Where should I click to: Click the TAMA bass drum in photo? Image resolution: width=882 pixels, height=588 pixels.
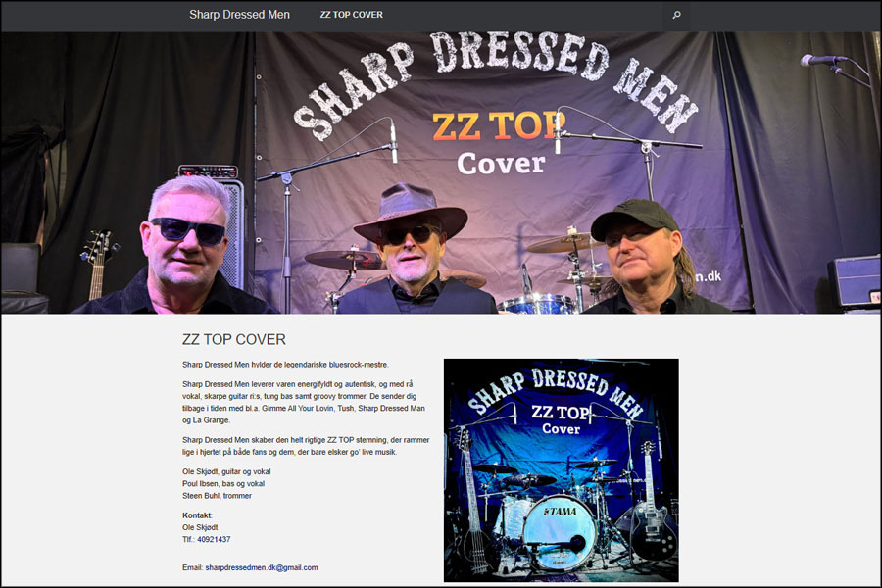tap(560, 532)
